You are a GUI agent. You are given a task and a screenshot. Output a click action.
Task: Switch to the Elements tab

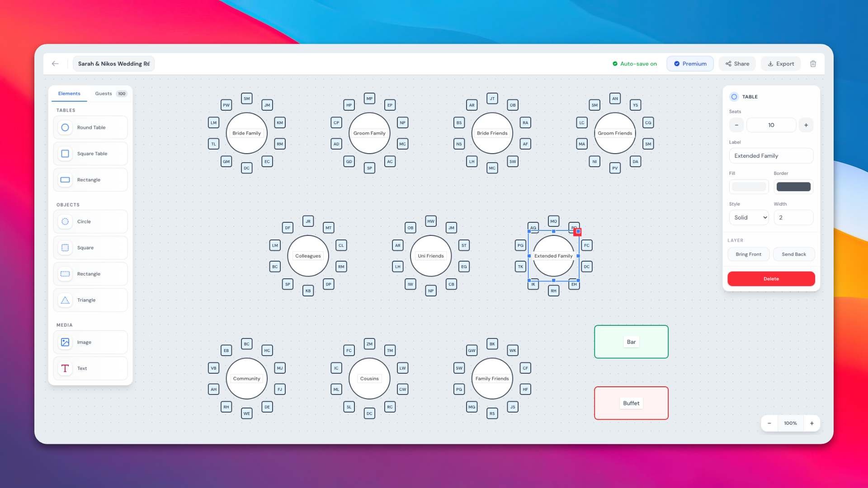pyautogui.click(x=69, y=94)
